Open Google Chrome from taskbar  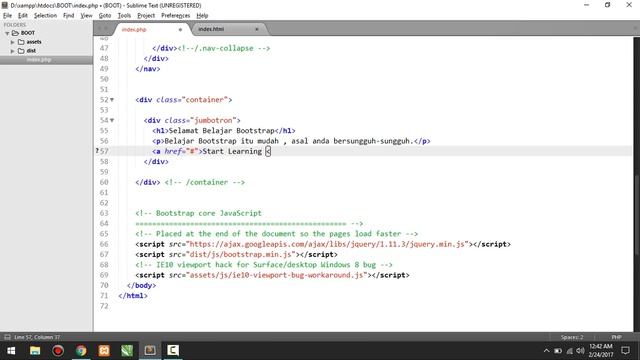click(x=81, y=351)
